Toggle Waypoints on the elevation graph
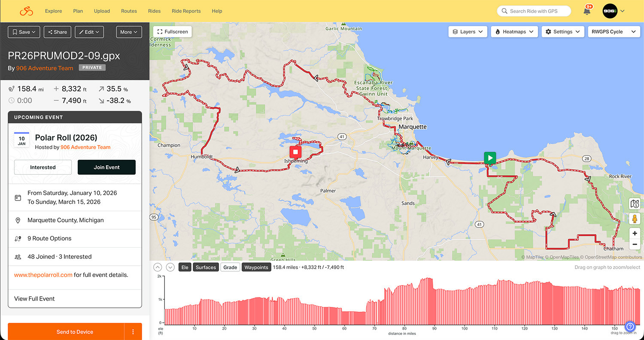 (x=256, y=267)
